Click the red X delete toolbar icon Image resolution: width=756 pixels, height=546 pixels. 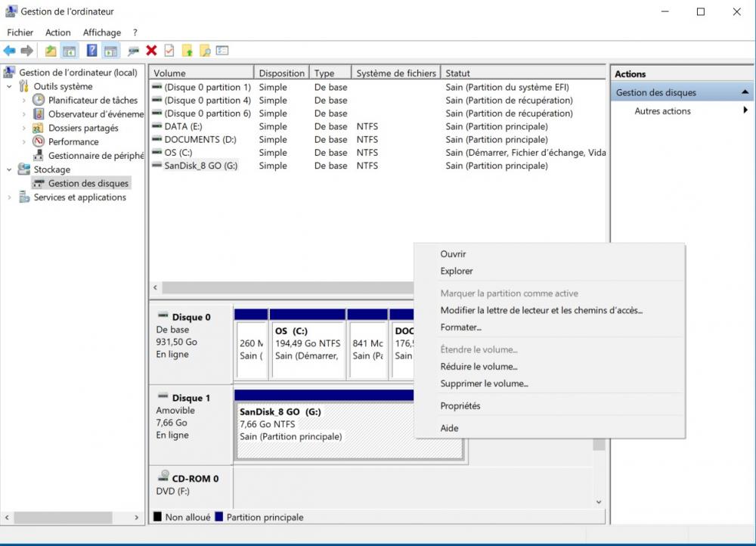pyautogui.click(x=151, y=51)
